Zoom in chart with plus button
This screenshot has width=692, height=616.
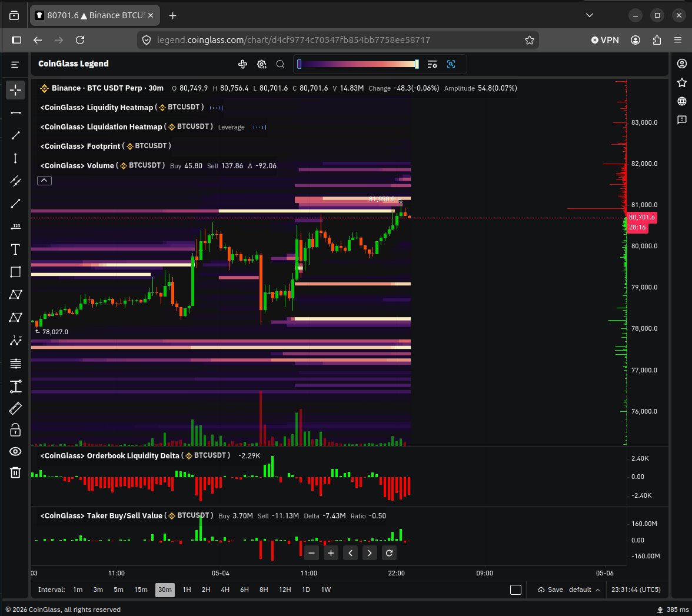[x=331, y=553]
